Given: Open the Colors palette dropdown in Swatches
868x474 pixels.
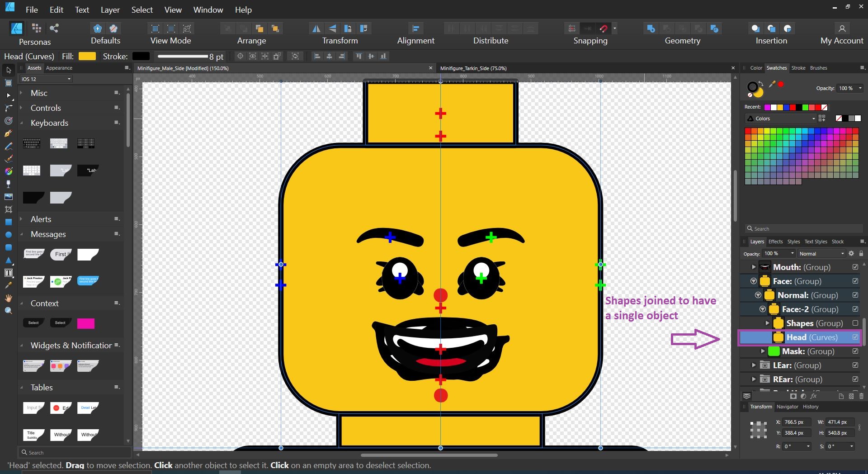Looking at the screenshot, I should click(x=781, y=118).
